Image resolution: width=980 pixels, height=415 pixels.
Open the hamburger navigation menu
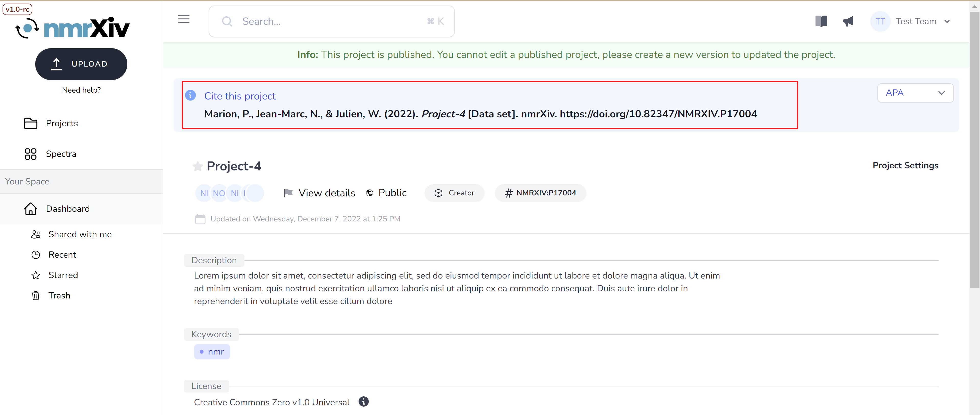[x=184, y=19]
